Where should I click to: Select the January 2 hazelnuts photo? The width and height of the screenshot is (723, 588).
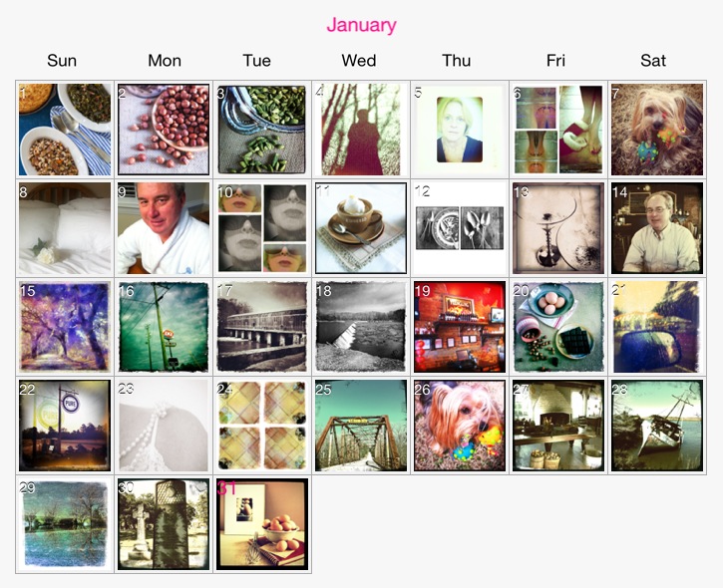(164, 131)
